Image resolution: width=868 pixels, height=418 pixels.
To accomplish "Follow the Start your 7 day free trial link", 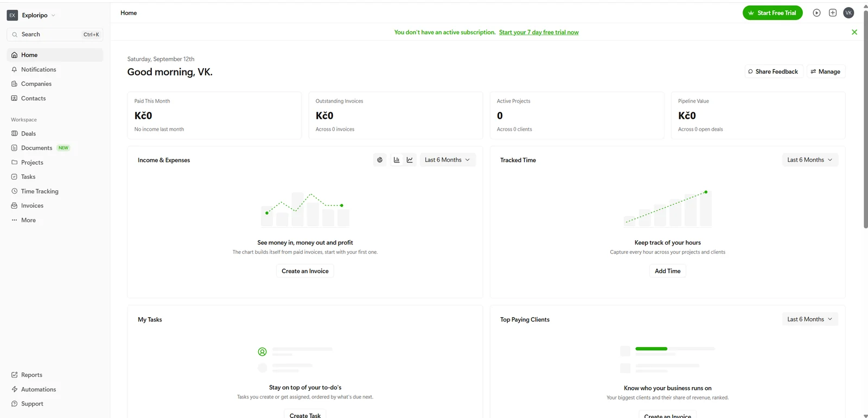I will [539, 33].
